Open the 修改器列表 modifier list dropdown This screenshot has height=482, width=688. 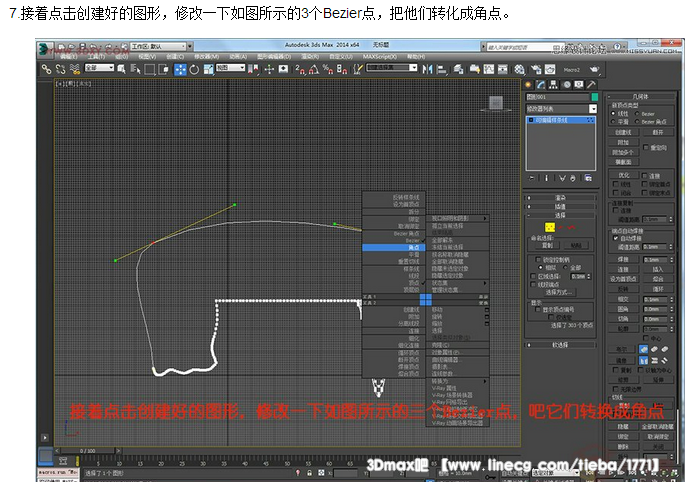pos(561,108)
